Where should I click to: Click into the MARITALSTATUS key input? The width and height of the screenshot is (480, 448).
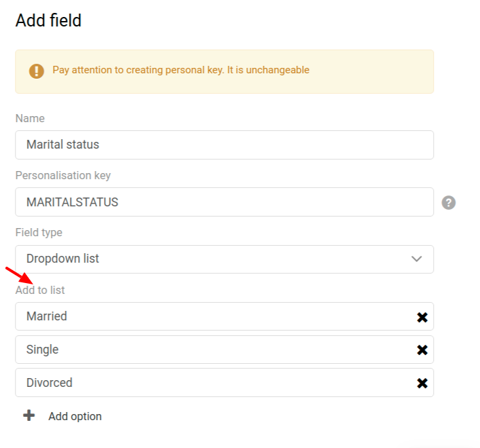click(225, 202)
